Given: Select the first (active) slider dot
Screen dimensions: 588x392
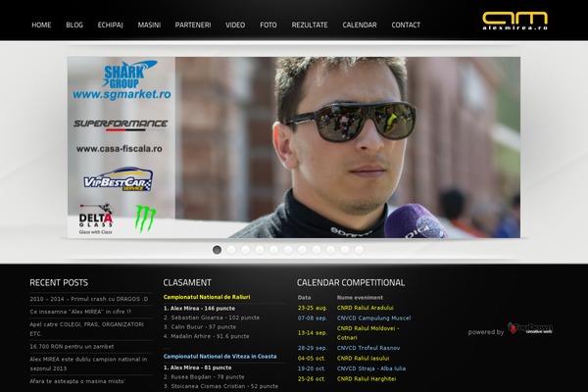Looking at the screenshot, I should point(217,250).
